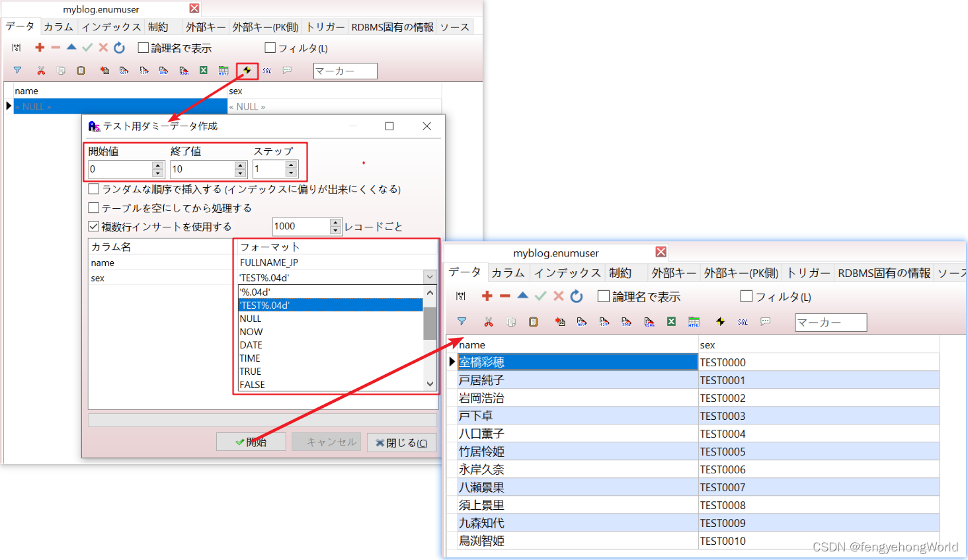Click the scissors cut icon in the NULL-row window
The image size is (968, 560).
tap(41, 70)
